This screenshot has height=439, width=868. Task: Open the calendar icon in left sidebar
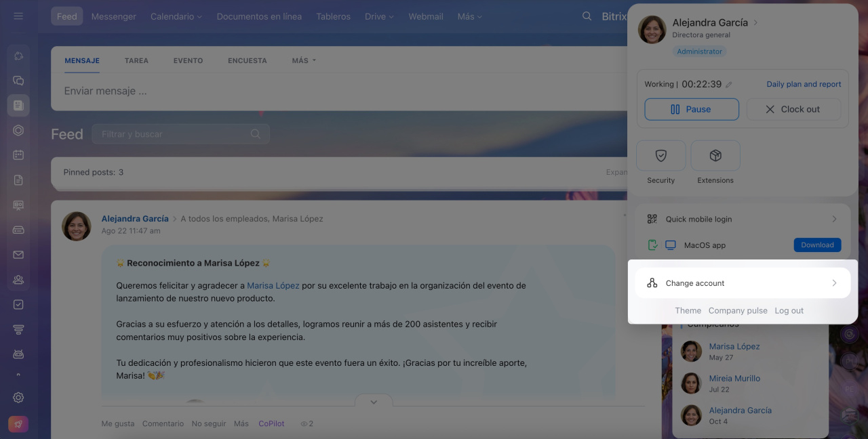[x=18, y=155]
